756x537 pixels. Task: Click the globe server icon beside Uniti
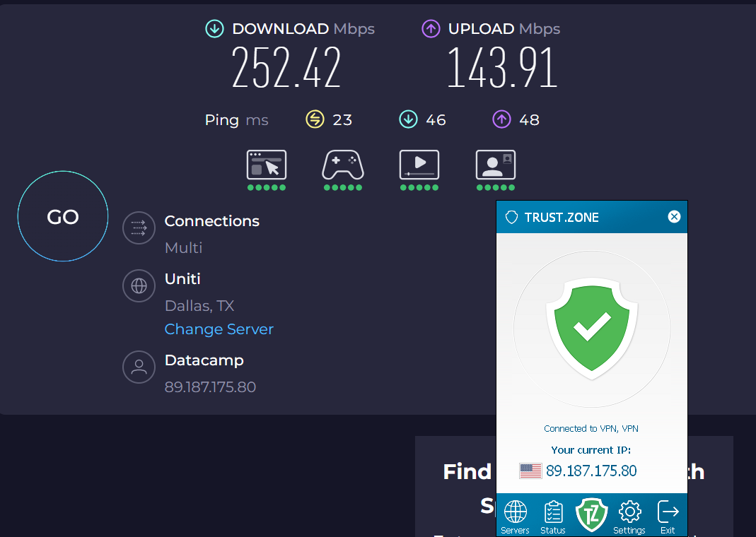point(139,286)
